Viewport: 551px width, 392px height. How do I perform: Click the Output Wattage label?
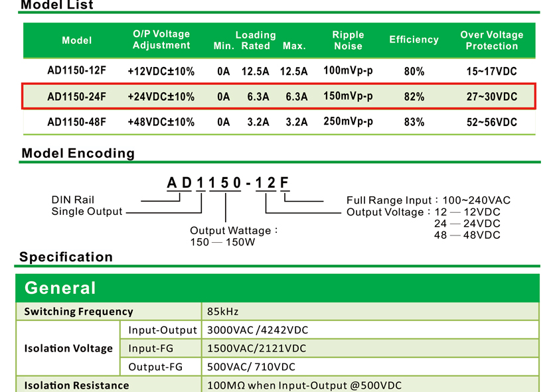point(234,230)
